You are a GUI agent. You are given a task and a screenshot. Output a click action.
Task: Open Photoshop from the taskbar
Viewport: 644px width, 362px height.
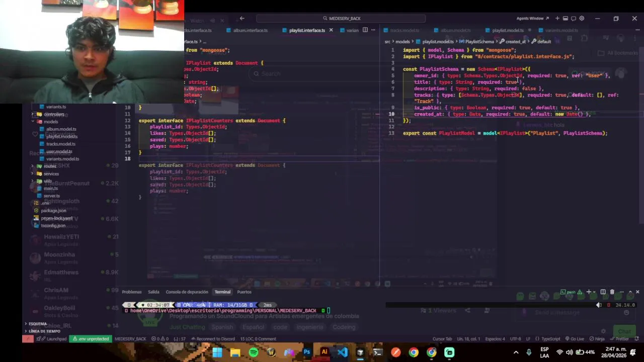(306, 352)
